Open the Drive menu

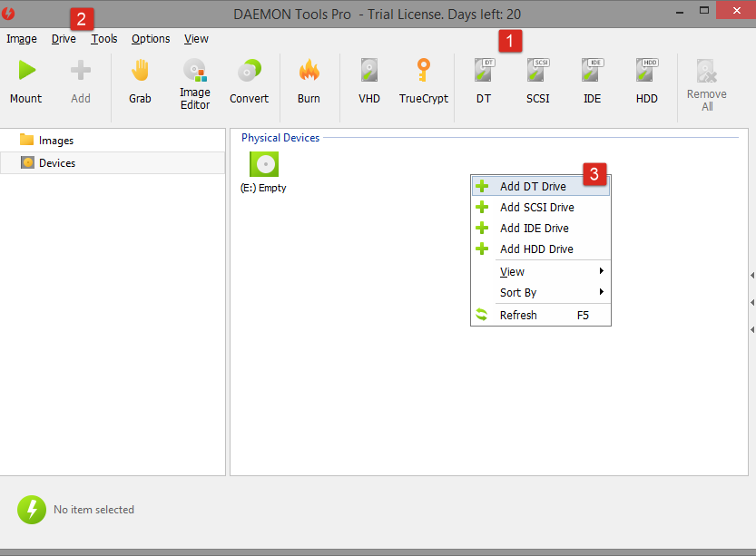64,38
